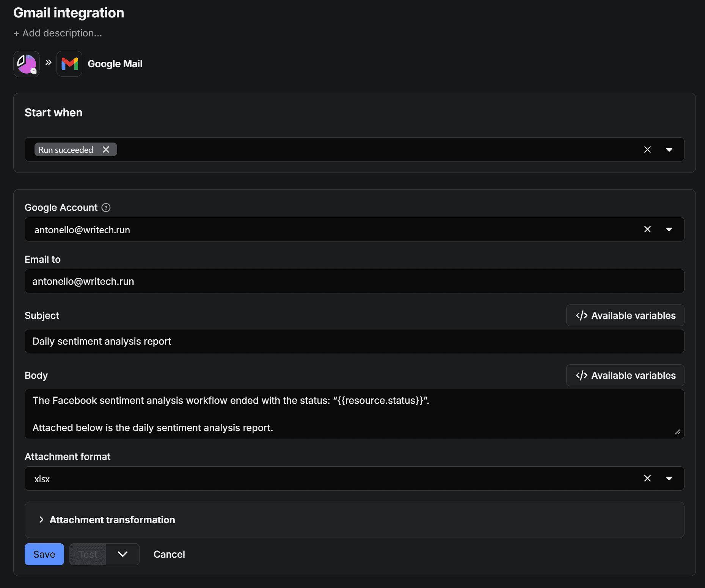Click the code icon beside Subject's Available variables
The height and width of the screenshot is (588, 705).
coord(581,315)
